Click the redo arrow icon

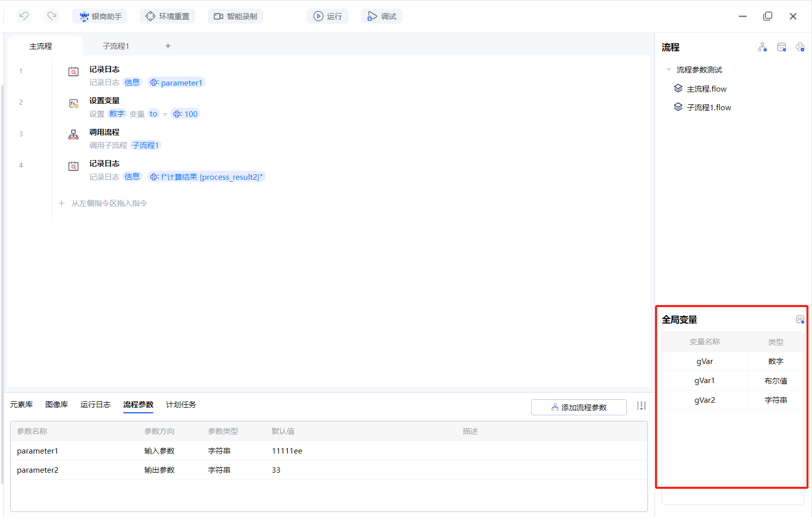[x=52, y=16]
